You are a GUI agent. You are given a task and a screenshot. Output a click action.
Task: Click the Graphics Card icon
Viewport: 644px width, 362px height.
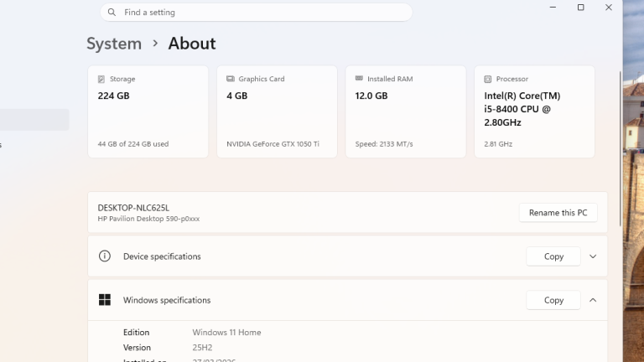[231, 79]
